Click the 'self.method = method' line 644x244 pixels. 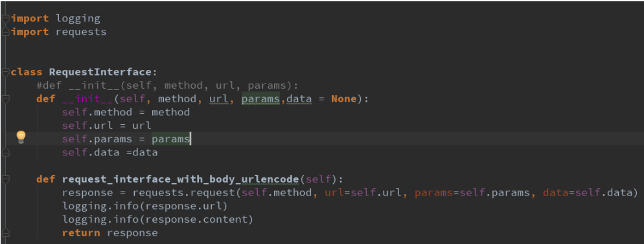click(x=126, y=112)
